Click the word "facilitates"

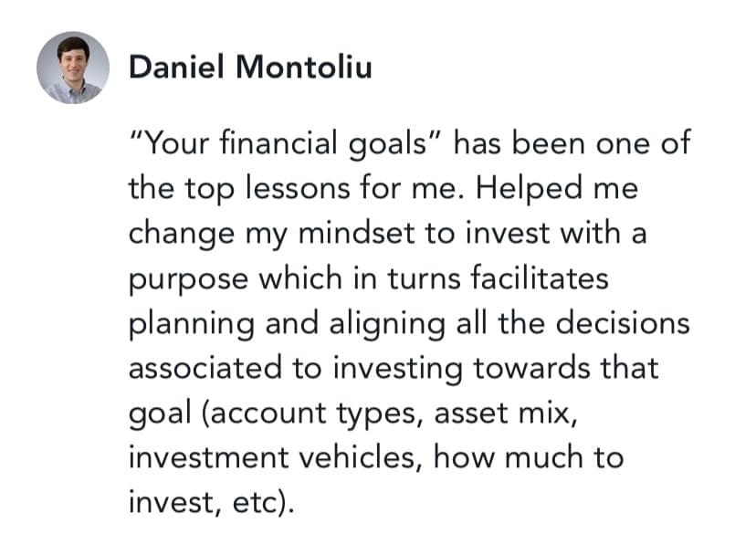(x=533, y=277)
